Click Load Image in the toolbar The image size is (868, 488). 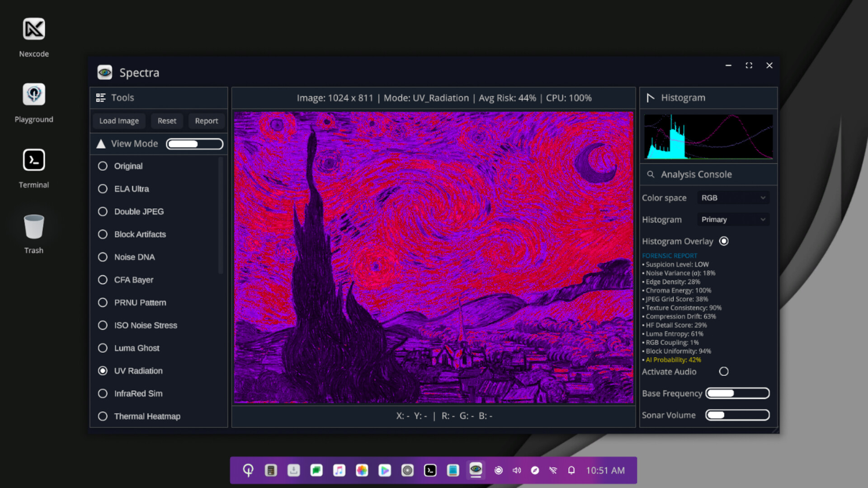coord(118,121)
